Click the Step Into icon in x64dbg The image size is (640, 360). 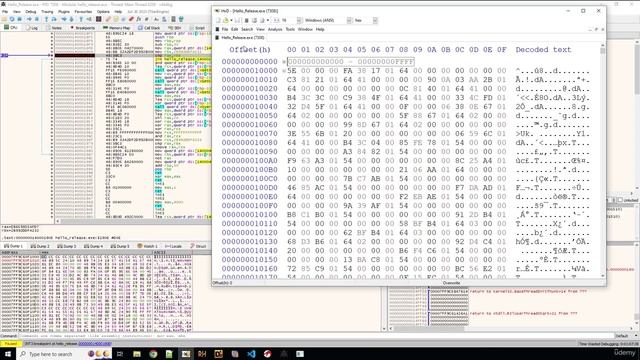coord(47,19)
